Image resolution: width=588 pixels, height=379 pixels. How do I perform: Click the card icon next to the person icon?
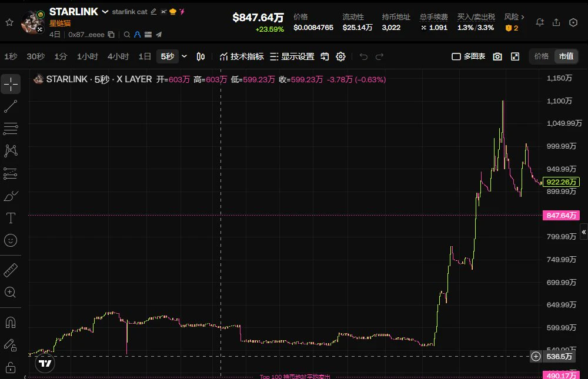(x=148, y=35)
